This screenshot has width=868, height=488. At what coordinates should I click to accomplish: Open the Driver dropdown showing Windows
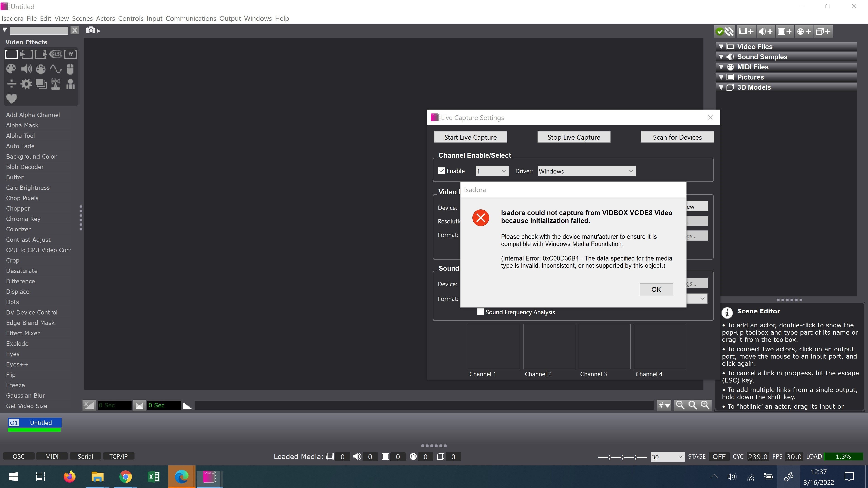click(586, 171)
